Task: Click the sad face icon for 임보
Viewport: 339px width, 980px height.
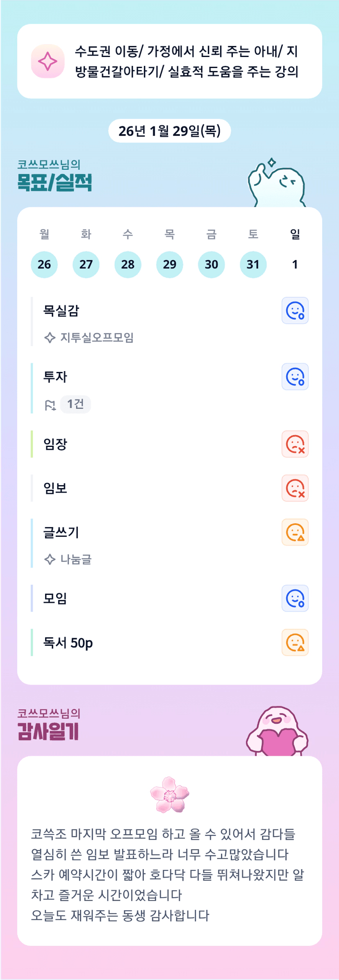Action: click(x=295, y=488)
